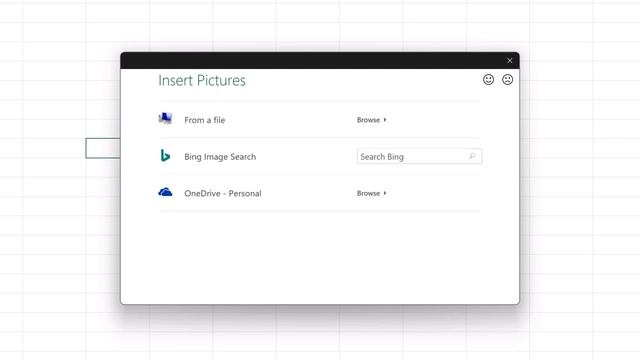
Task: Click the OneDrive cloud icon
Action: (x=165, y=192)
